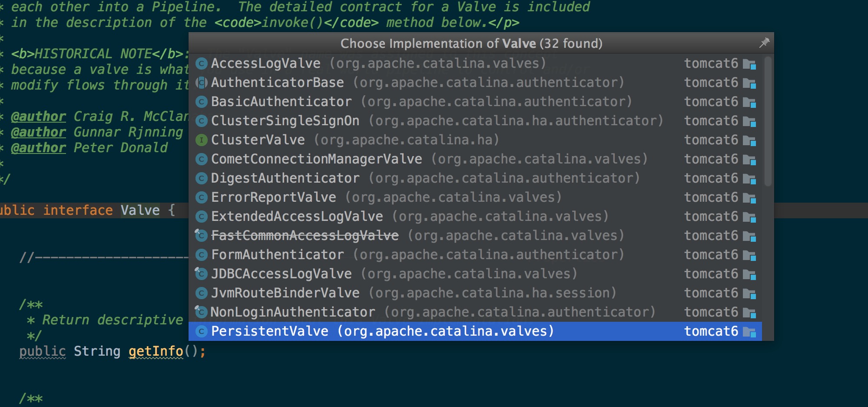The height and width of the screenshot is (407, 868).
Task: Open NonLoginAuthenticator implementation
Action: (x=475, y=312)
